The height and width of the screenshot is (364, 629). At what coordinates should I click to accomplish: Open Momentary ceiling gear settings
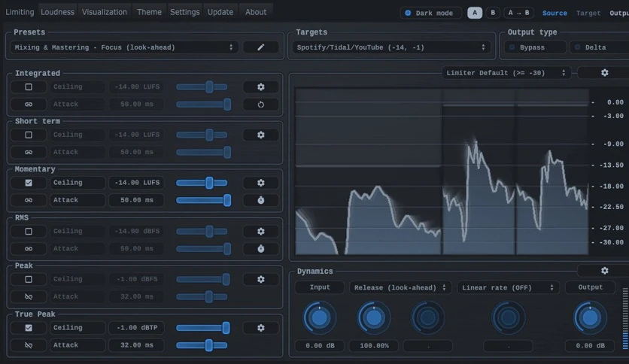coord(261,183)
